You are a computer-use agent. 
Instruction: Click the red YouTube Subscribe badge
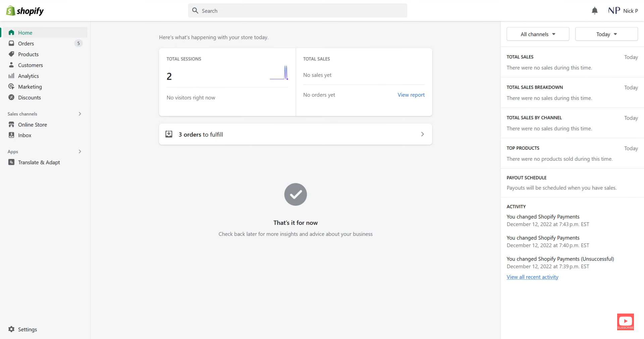(x=626, y=322)
